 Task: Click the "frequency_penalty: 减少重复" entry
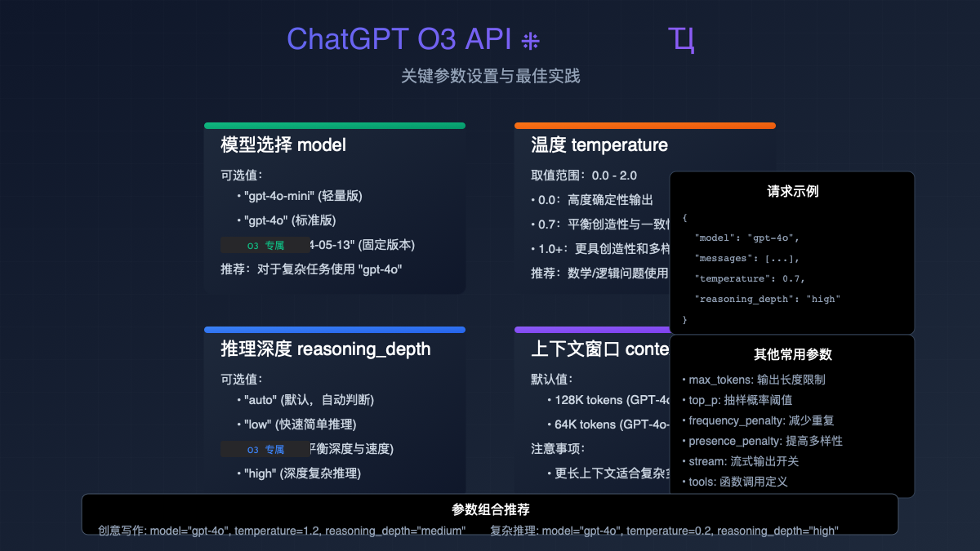pyautogui.click(x=757, y=420)
